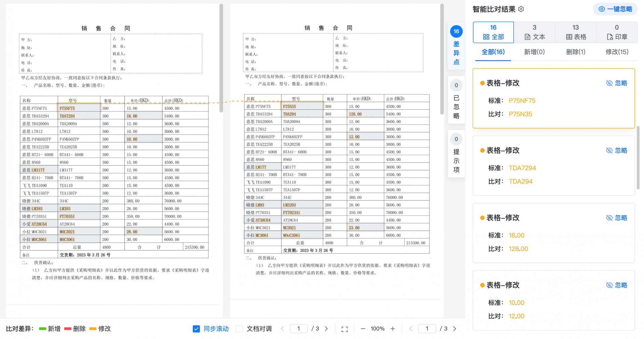Viewport: 644px width, 339px height.
Task: Zoom in with the plus icon
Action: click(x=392, y=329)
